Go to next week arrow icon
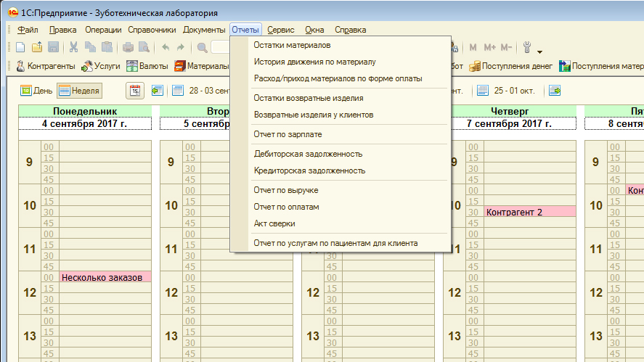 pyautogui.click(x=555, y=91)
